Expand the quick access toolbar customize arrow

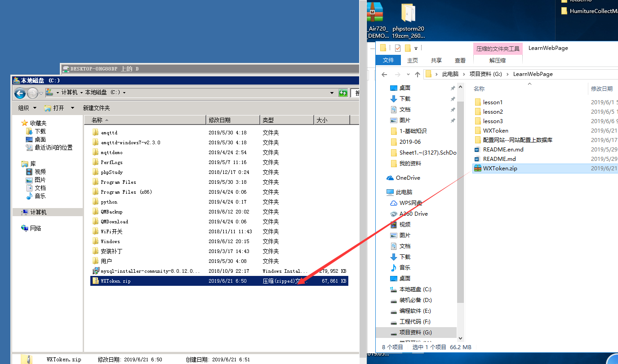pos(416,49)
